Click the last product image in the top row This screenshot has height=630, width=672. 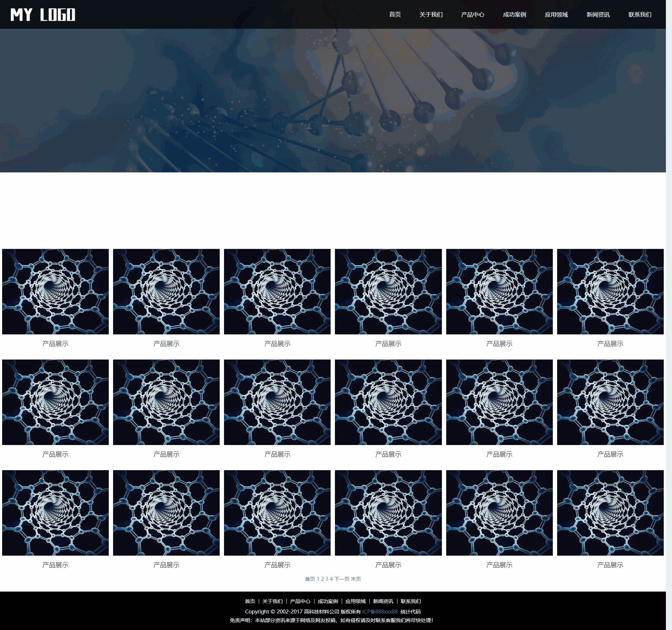[x=610, y=291]
